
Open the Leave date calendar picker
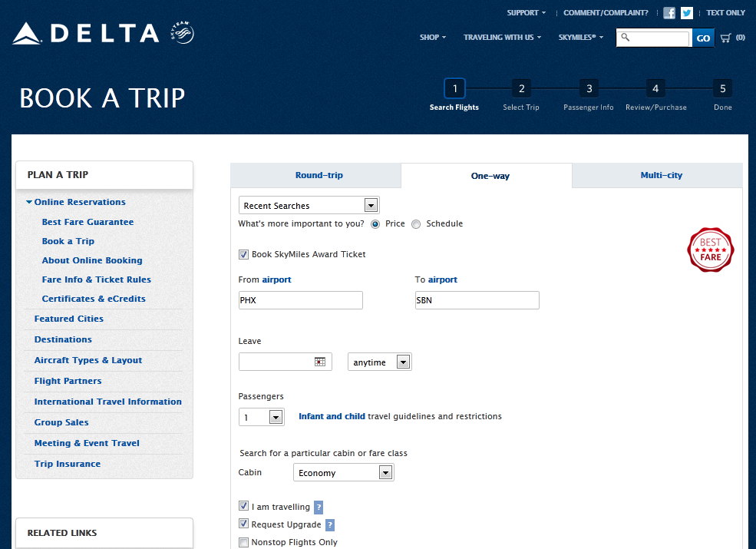point(320,362)
